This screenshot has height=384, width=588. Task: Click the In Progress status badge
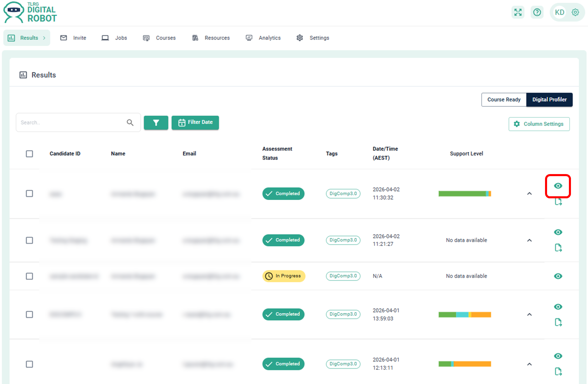tap(284, 276)
